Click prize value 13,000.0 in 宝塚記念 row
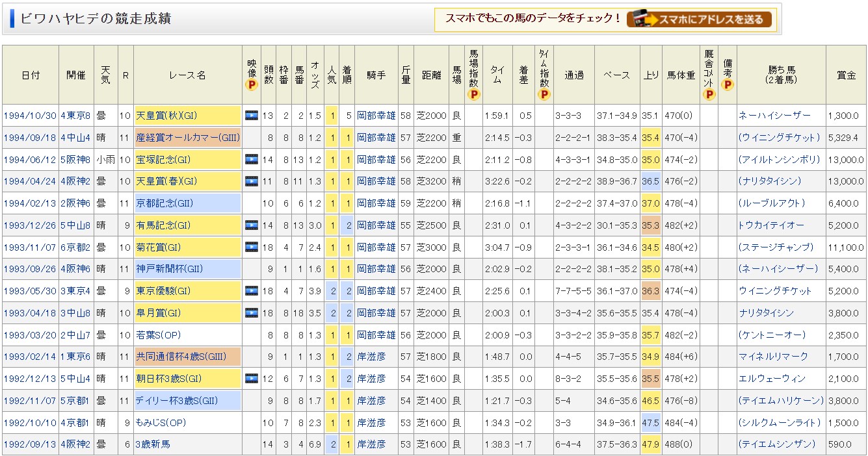 [846, 160]
